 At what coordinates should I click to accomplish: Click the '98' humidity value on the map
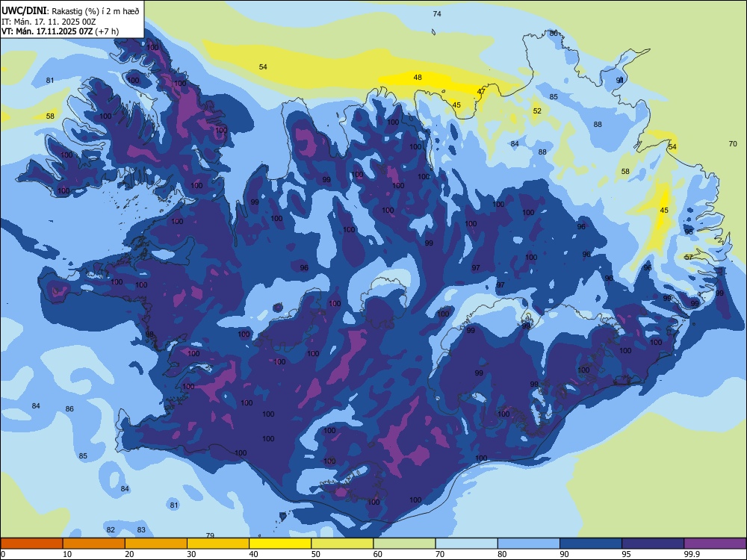(x=149, y=335)
